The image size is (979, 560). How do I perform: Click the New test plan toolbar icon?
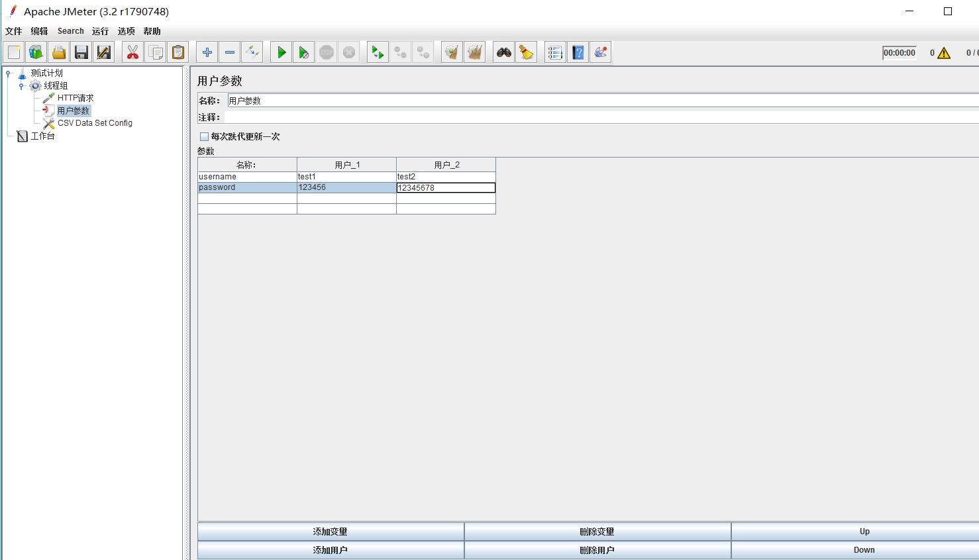(x=14, y=52)
